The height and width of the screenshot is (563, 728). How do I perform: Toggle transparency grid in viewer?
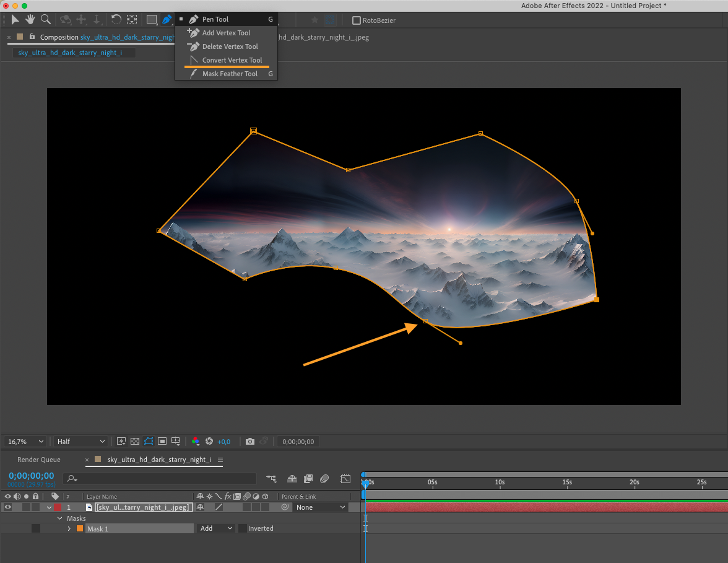pyautogui.click(x=135, y=441)
